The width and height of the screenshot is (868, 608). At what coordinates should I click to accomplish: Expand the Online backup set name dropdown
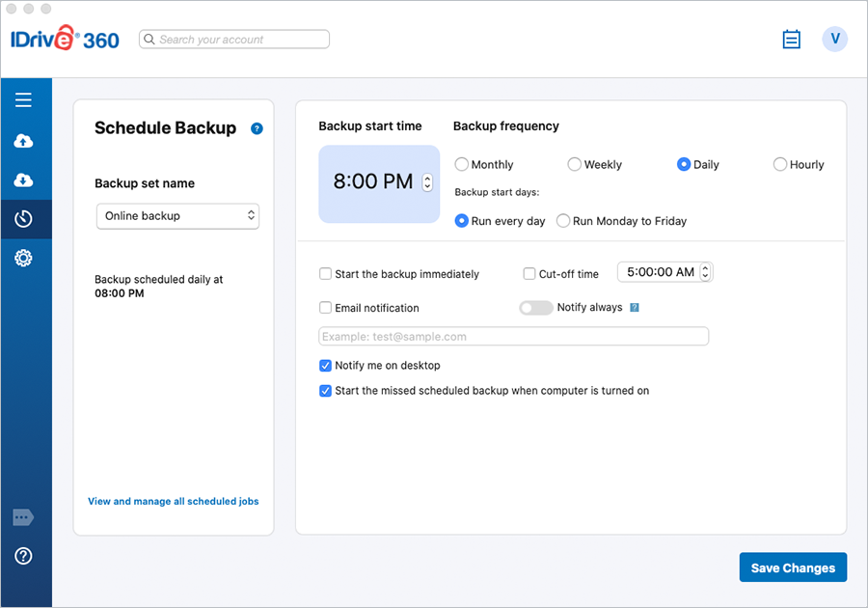click(x=177, y=216)
